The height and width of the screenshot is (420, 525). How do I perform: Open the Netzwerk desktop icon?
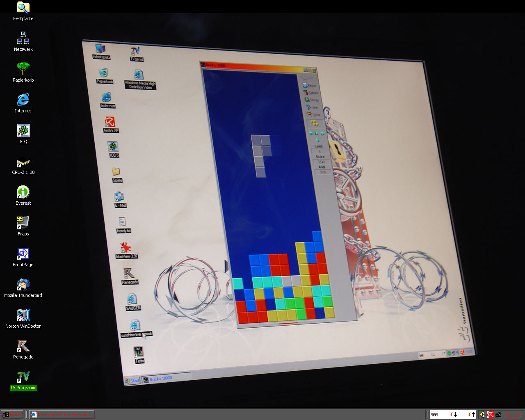pyautogui.click(x=23, y=39)
